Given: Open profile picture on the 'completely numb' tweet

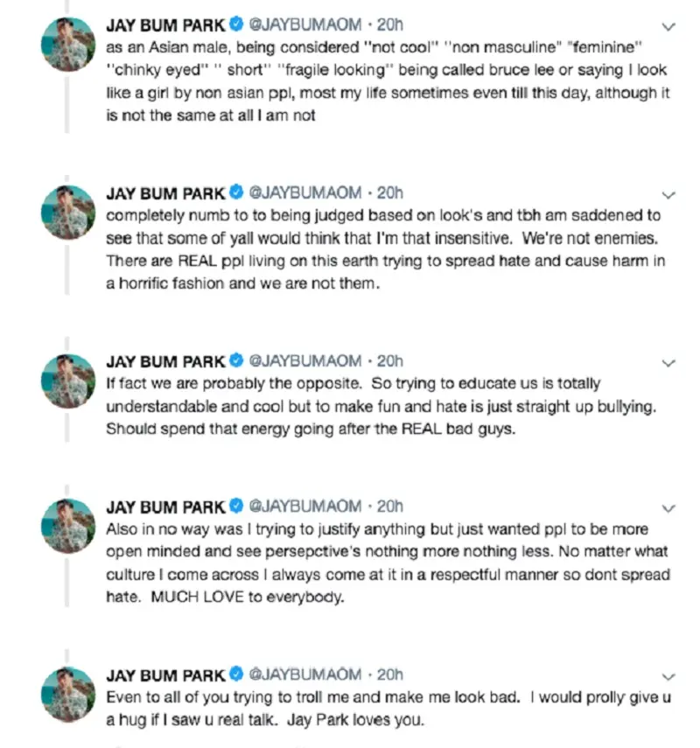Looking at the screenshot, I should (69, 212).
